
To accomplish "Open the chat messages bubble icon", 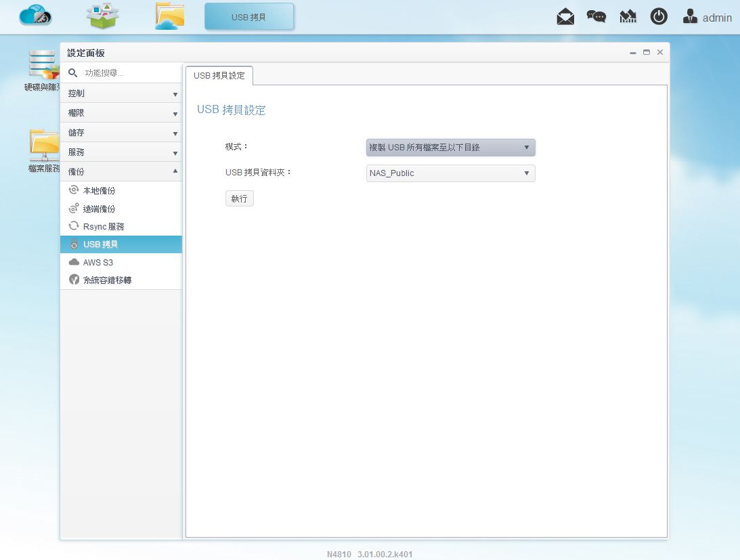I will tap(596, 17).
